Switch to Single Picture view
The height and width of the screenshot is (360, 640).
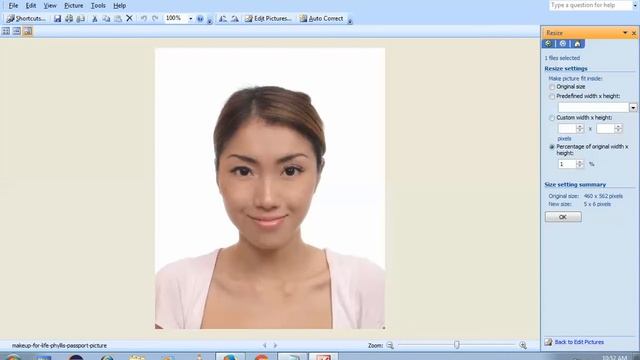pos(27,31)
